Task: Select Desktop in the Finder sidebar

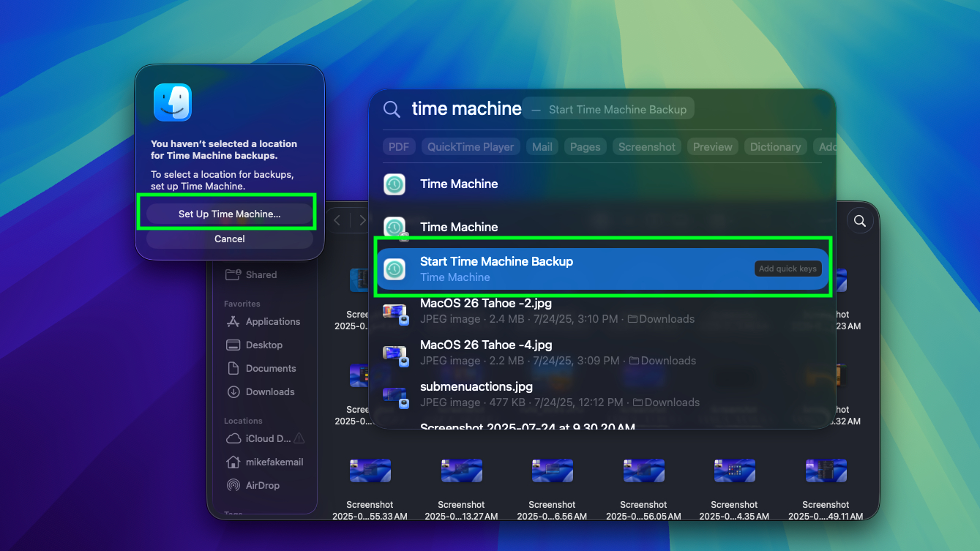Action: pos(254,345)
